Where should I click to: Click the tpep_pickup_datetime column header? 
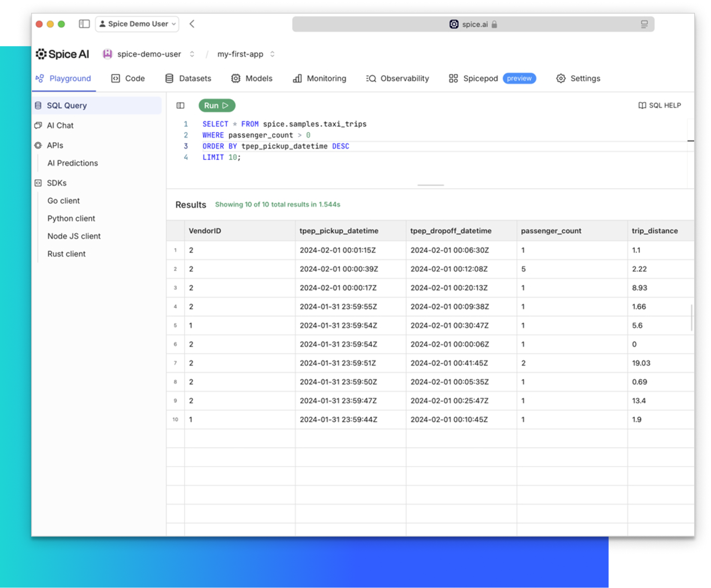point(351,231)
